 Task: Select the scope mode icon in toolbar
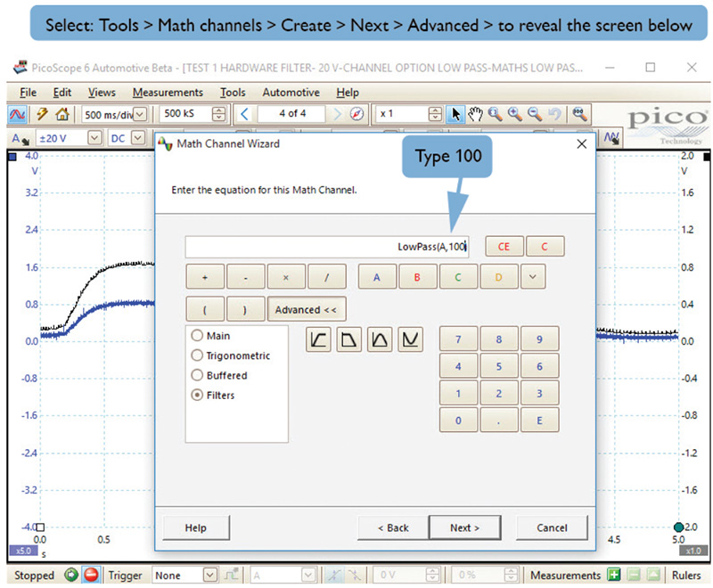[17, 114]
